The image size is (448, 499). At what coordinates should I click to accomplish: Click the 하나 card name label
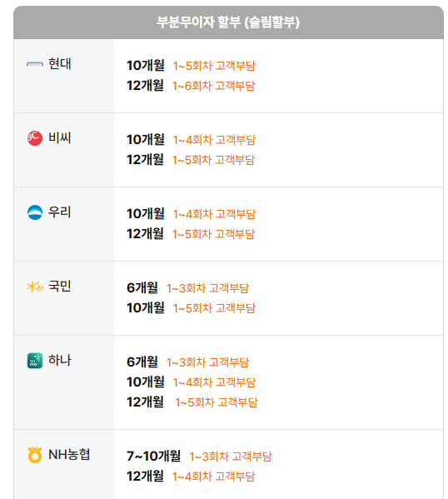coord(59,360)
